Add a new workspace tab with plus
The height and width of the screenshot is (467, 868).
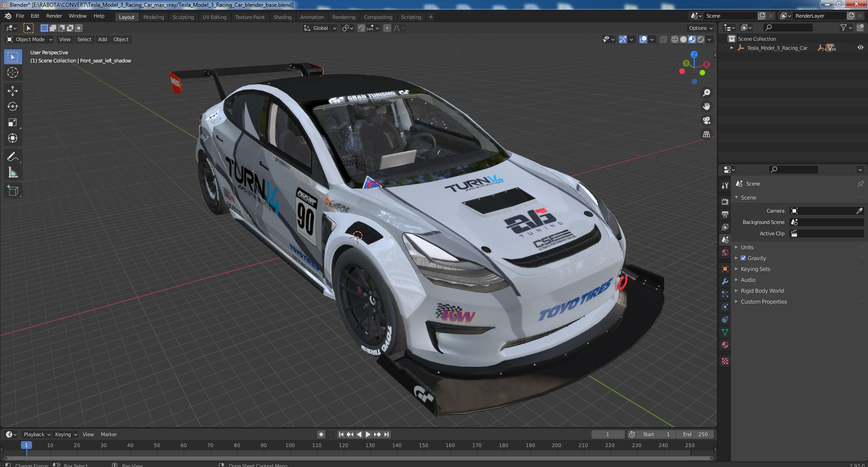(x=431, y=17)
